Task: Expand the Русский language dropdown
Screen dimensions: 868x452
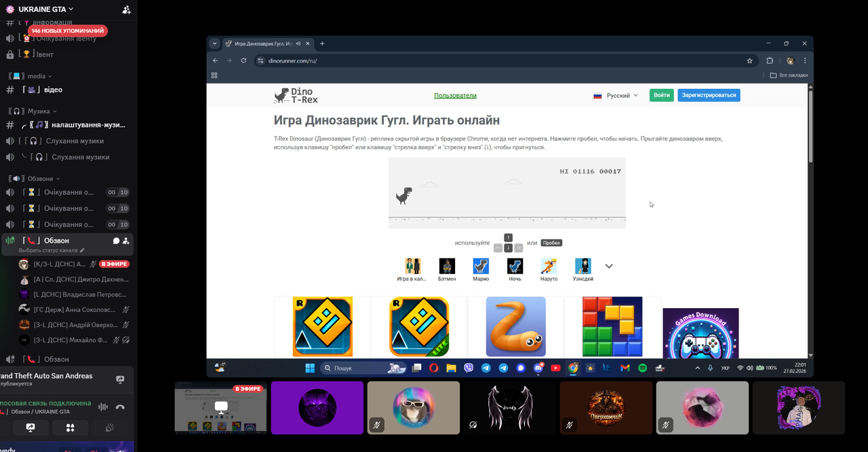Action: (616, 96)
